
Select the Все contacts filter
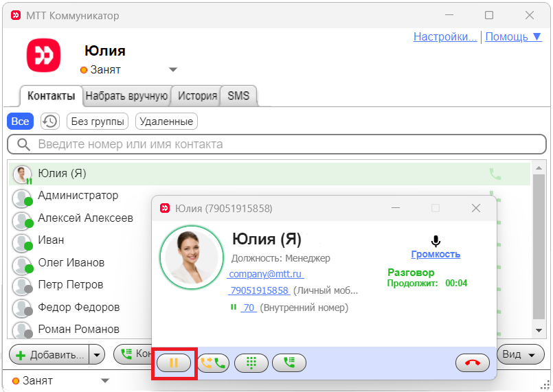tap(21, 122)
